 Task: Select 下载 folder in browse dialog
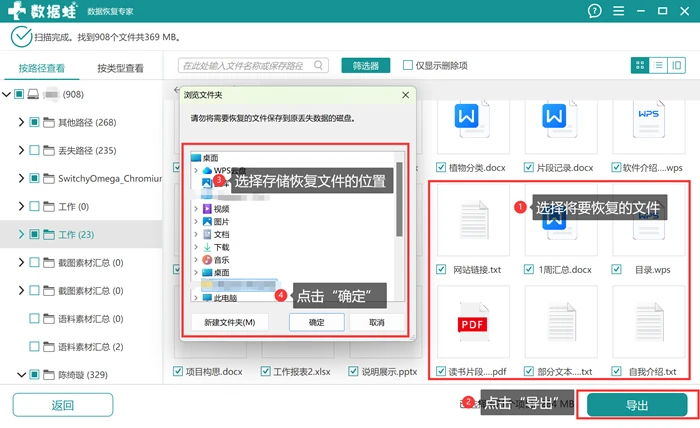(221, 247)
